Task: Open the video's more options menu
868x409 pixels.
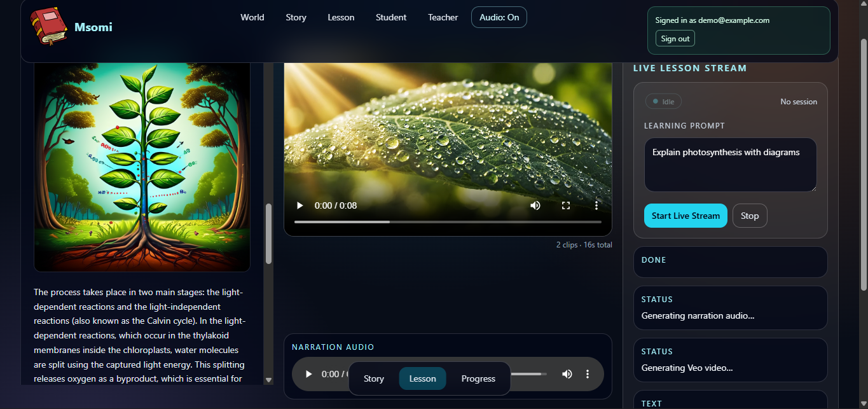Action: (x=596, y=205)
